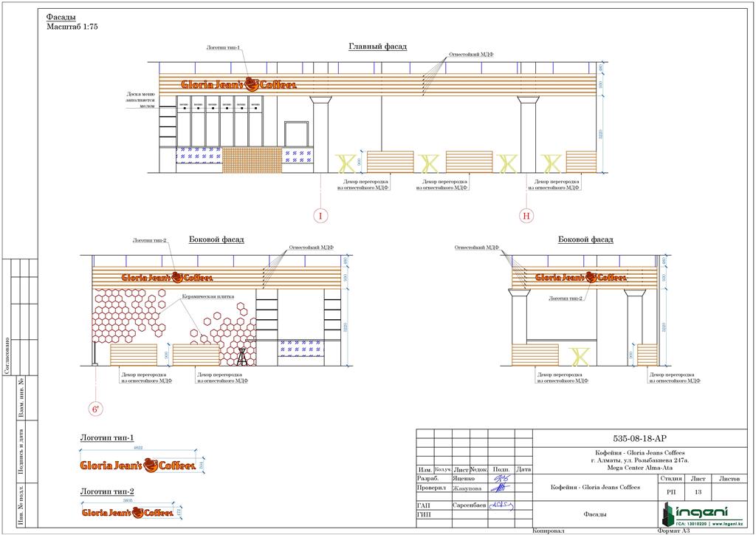Select the vertical "Инв. № подл." stamp label
This screenshot has width=756, height=535.
click(21, 504)
